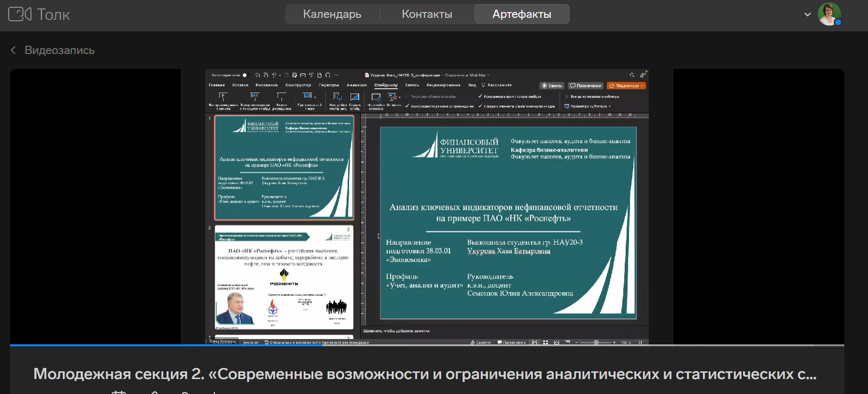
Task: Click the Примечания status bar button
Action: pyautogui.click(x=512, y=342)
